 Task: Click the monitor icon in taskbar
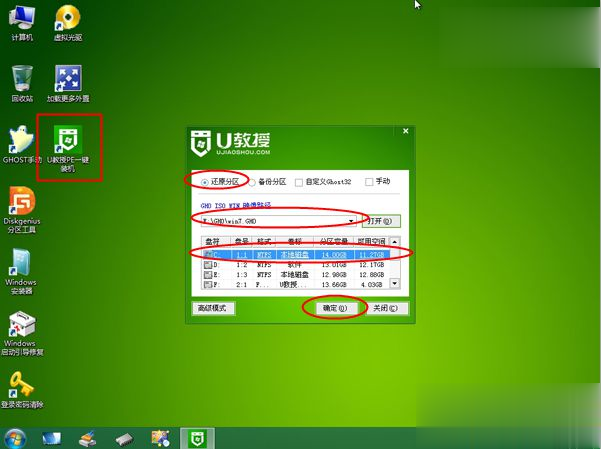coord(51,439)
